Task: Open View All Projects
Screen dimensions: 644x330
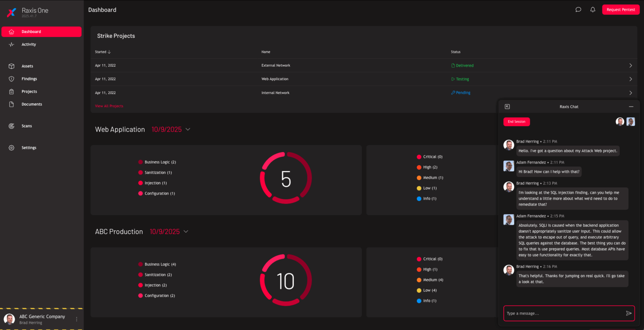Action: [x=109, y=106]
